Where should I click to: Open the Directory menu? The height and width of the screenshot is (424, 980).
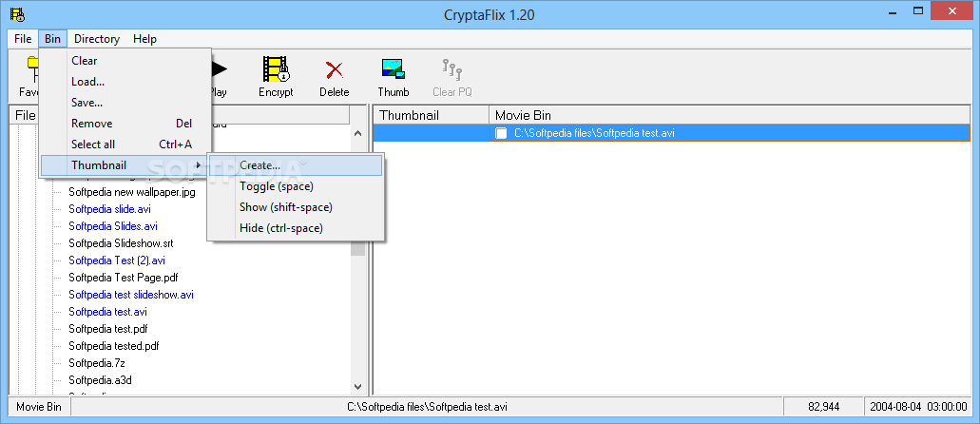(x=97, y=39)
